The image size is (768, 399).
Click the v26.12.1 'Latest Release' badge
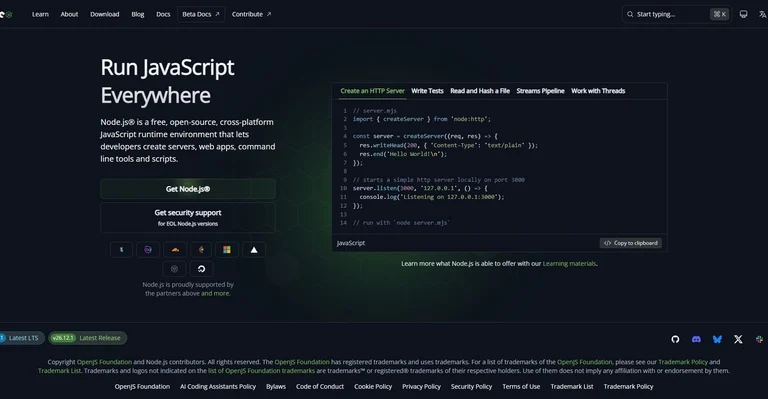[88, 338]
